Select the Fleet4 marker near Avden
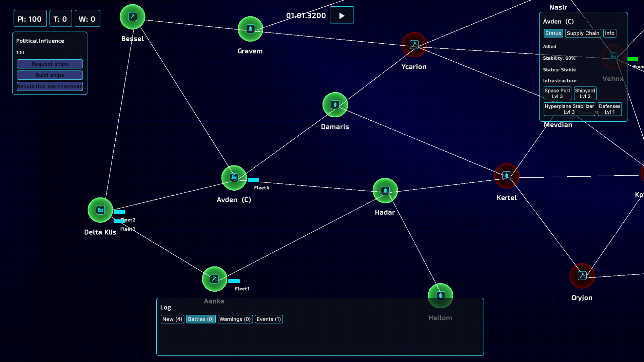This screenshot has height=362, width=644. pyautogui.click(x=253, y=180)
